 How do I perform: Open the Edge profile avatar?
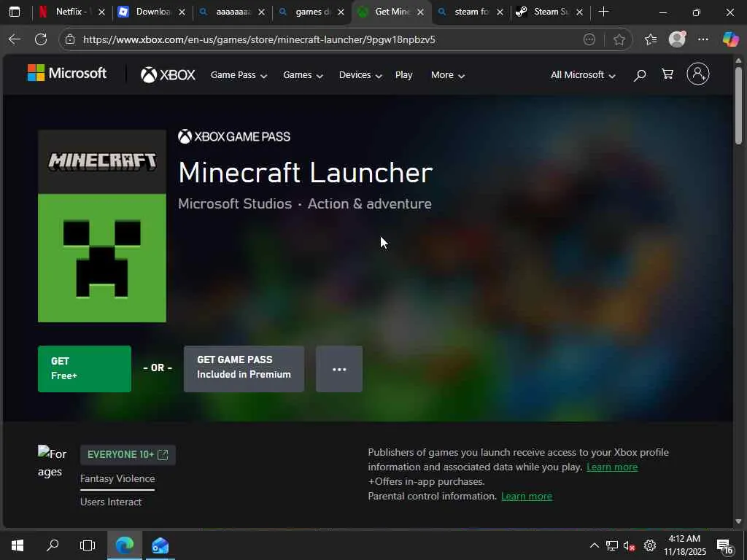(677, 39)
